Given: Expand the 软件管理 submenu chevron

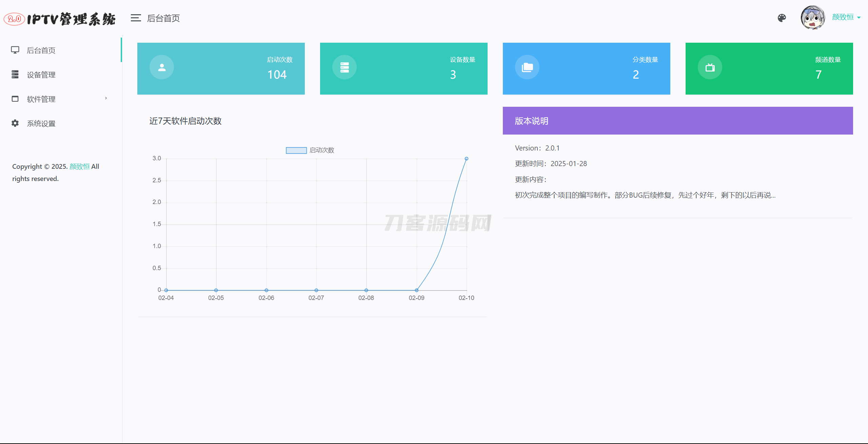Looking at the screenshot, I should [106, 98].
